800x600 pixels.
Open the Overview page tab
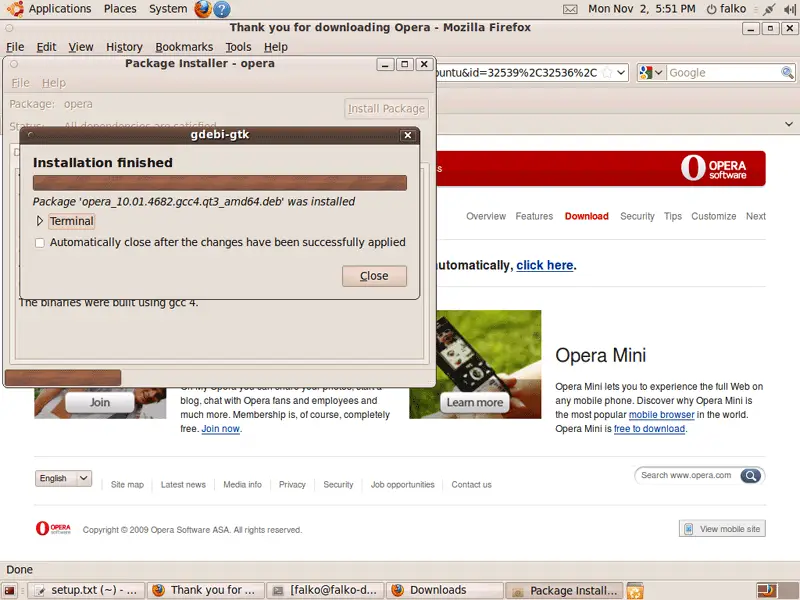[486, 216]
